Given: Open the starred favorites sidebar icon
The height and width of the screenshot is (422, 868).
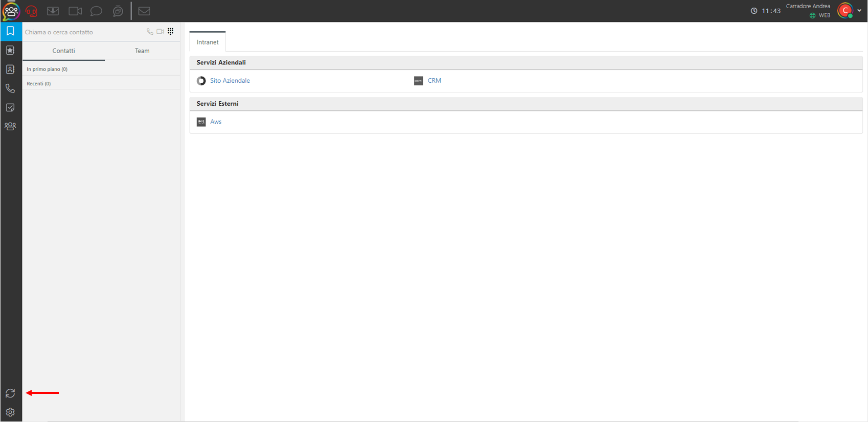Looking at the screenshot, I should [x=10, y=50].
